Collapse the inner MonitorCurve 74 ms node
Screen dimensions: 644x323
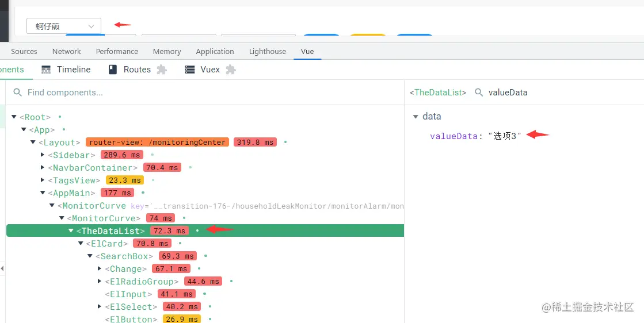pyautogui.click(x=62, y=218)
